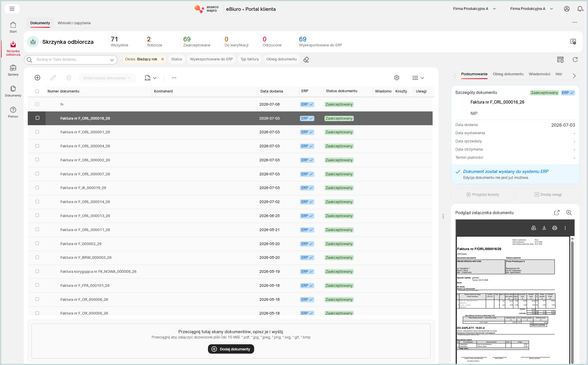Check the box for Faktura nr F_000002_26
The height and width of the screenshot is (365, 588).
pos(37,243)
